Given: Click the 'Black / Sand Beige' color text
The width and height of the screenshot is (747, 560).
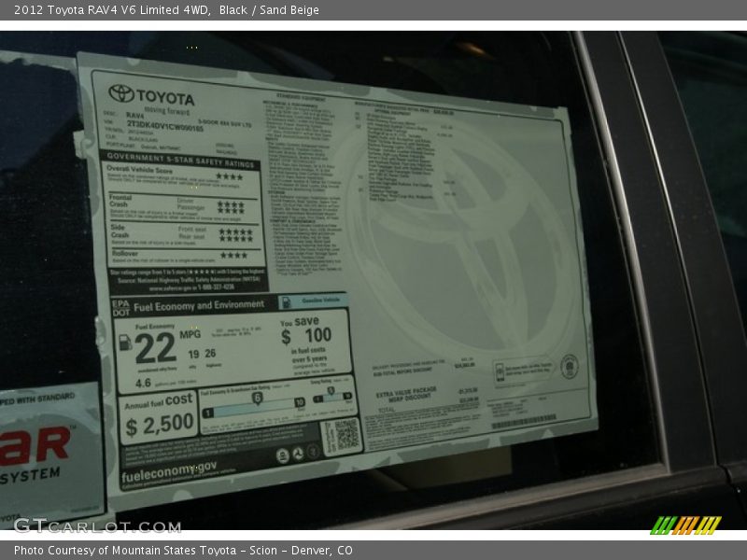Looking at the screenshot, I should pyautogui.click(x=269, y=10).
